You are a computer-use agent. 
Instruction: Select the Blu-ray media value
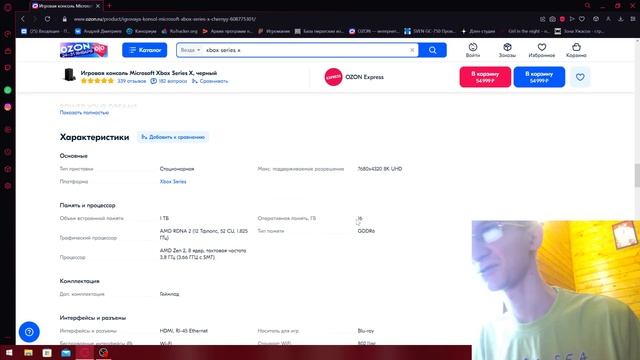point(366,331)
